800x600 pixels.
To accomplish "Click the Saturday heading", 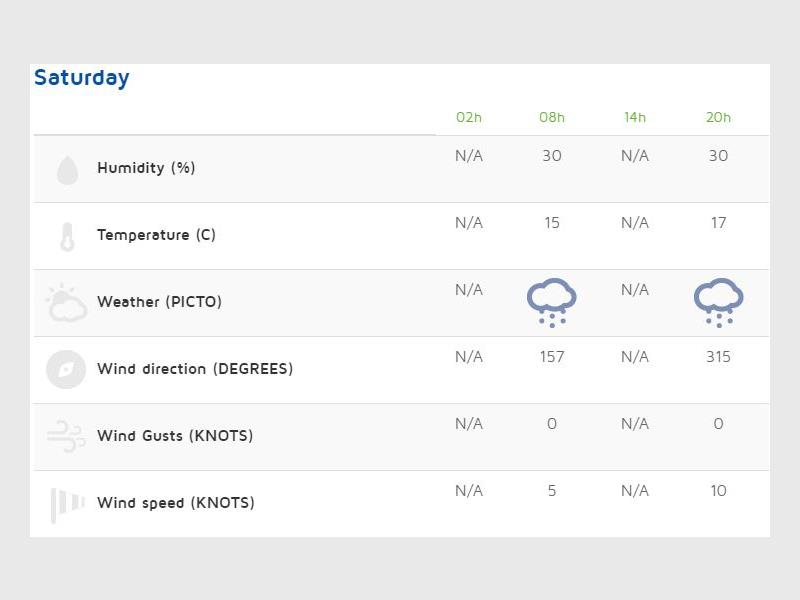I will (x=82, y=78).
